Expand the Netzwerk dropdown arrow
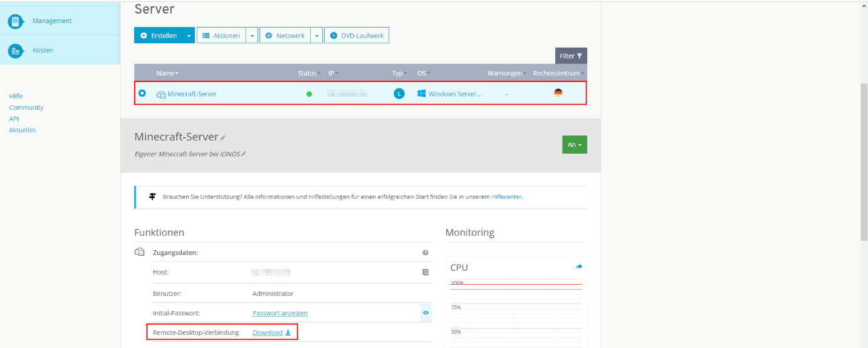This screenshot has height=348, width=868. (316, 36)
